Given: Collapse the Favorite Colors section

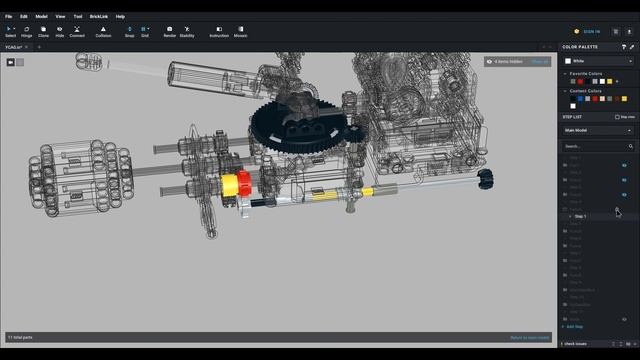Looking at the screenshot, I should (565, 74).
